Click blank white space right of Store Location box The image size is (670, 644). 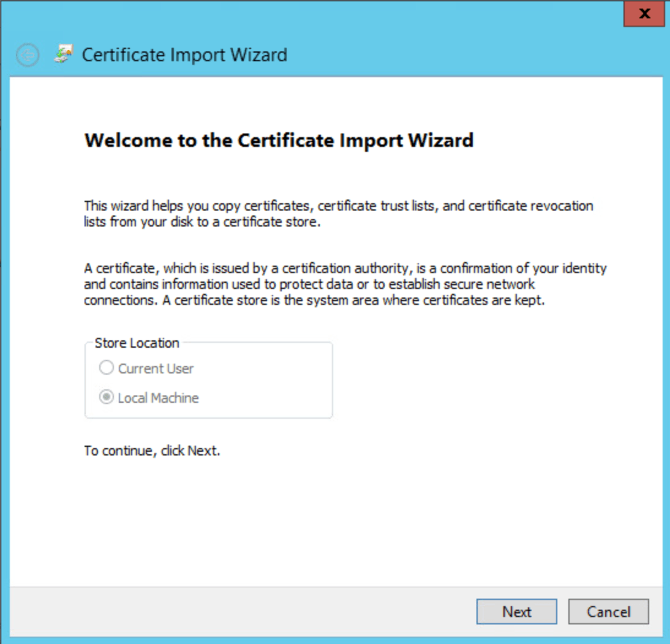coord(490,380)
